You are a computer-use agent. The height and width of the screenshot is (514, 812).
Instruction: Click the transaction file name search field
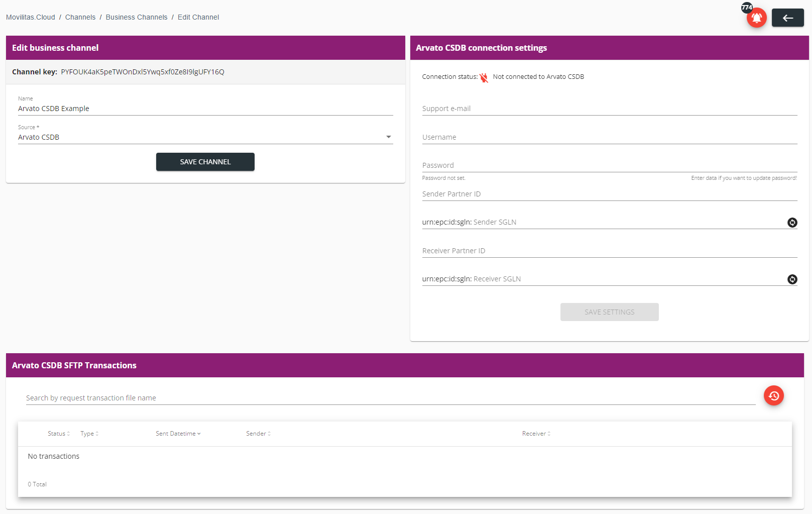[391, 398]
